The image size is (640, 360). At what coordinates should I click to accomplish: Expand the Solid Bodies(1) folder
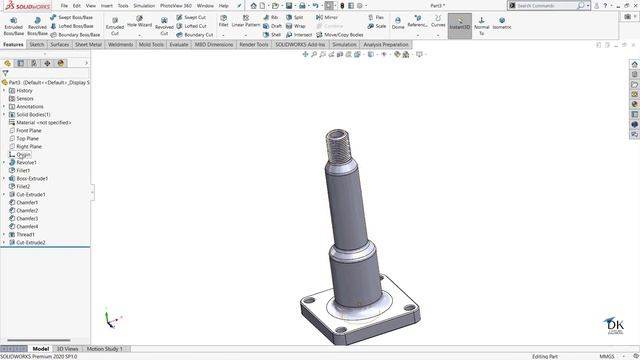(x=4, y=115)
